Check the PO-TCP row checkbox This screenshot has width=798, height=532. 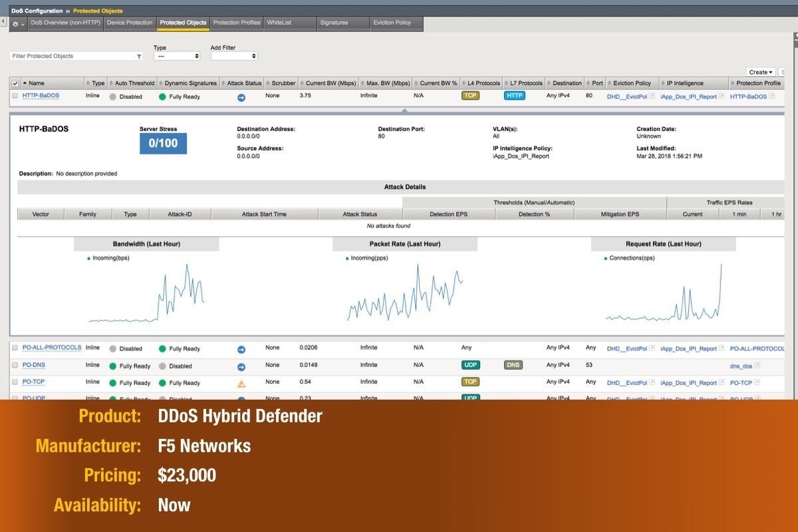(15, 382)
